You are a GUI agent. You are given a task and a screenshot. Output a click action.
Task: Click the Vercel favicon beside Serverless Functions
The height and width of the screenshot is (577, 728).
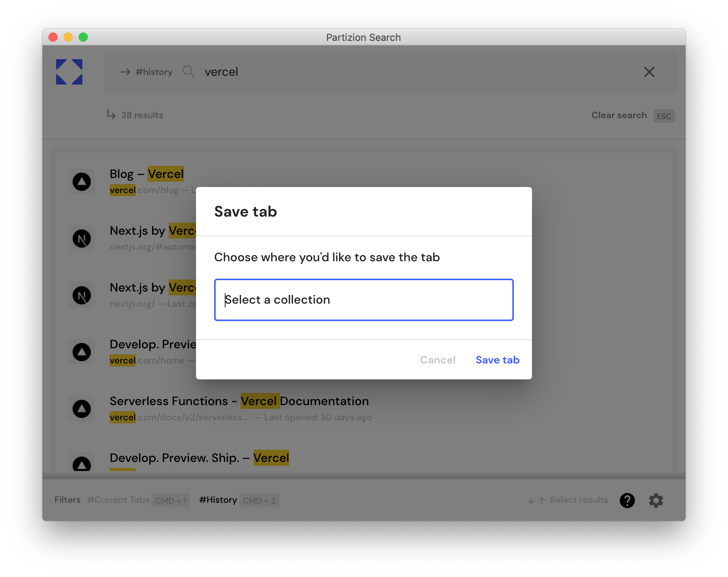click(82, 409)
